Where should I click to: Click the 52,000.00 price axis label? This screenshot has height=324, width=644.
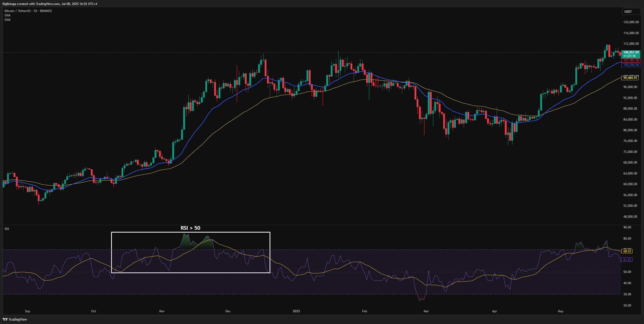630,206
